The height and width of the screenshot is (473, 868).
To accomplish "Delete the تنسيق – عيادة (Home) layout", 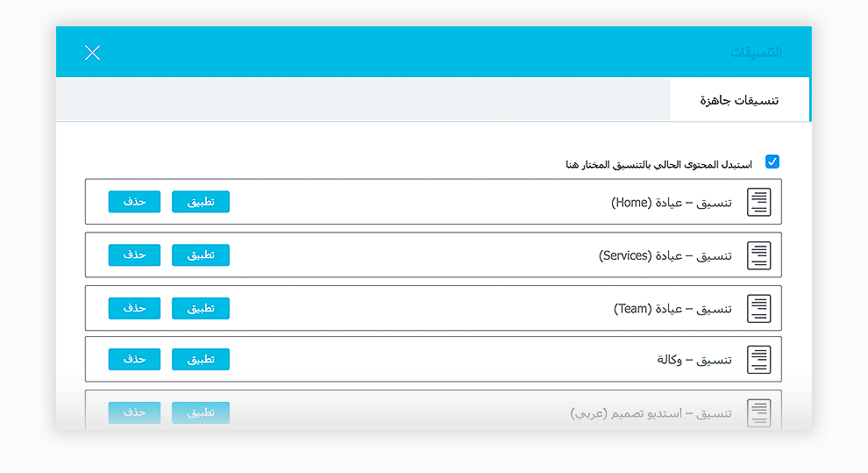I will click(x=134, y=202).
